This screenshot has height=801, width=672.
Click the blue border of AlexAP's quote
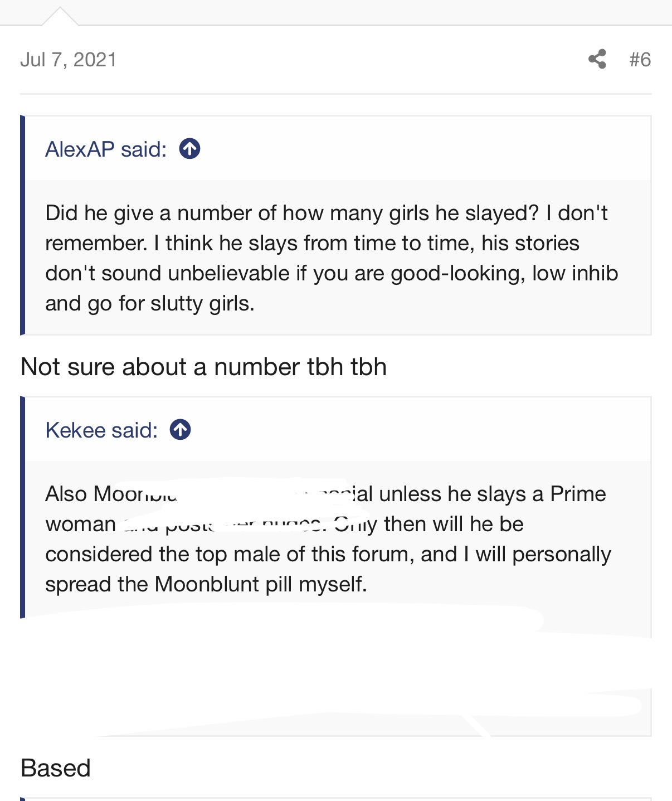coord(22,225)
